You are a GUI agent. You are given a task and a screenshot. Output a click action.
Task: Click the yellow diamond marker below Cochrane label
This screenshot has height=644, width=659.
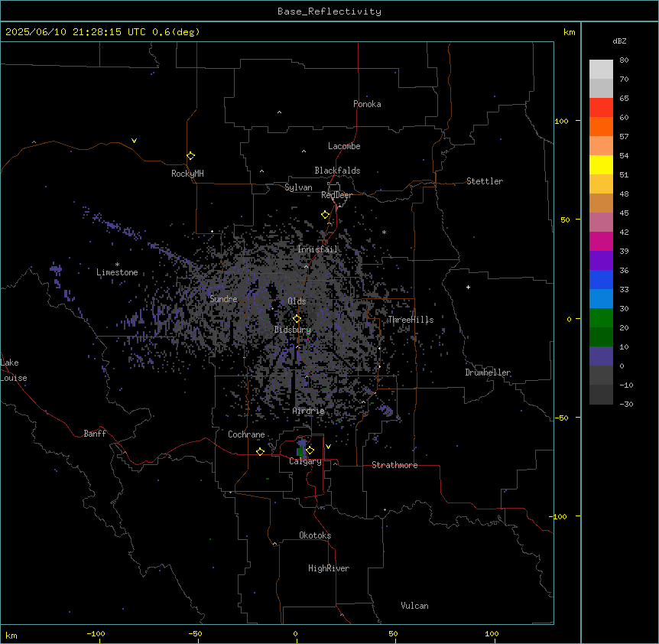(260, 451)
